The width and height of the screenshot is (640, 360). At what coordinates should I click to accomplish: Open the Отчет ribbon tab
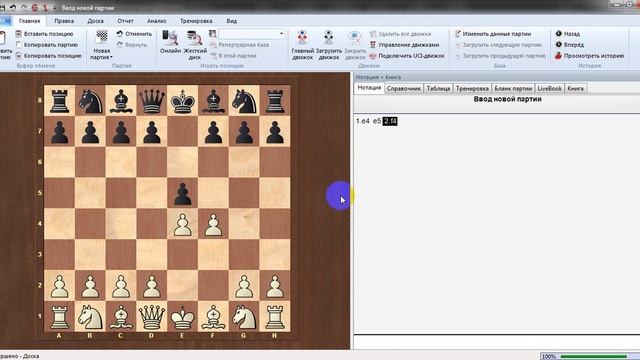point(125,21)
